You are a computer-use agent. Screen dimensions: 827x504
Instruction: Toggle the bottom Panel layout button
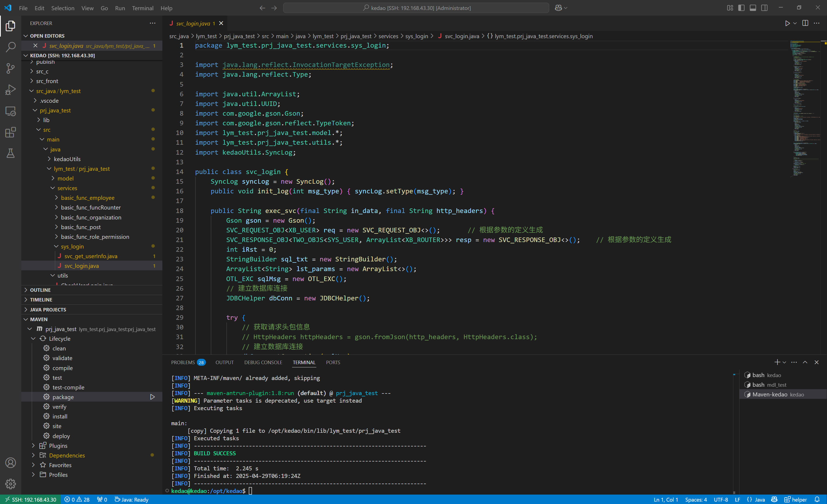click(x=753, y=8)
